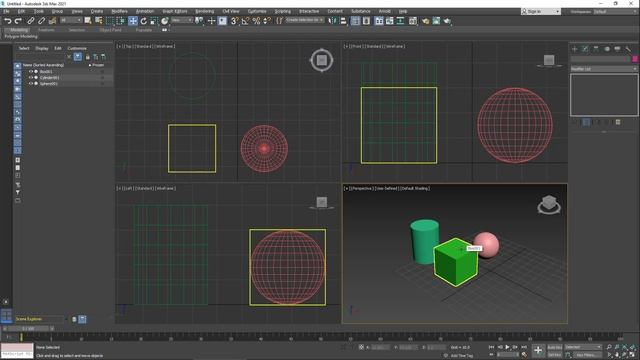Screen dimensions: 640x360
Task: Open the Workspaces Default dropdown
Action: 615,11
